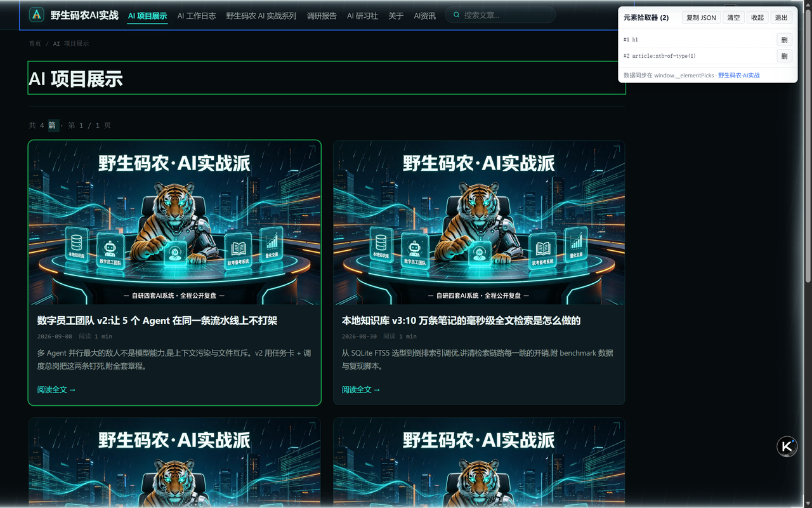Click the 复制 JSON button
812x508 pixels.
pyautogui.click(x=701, y=18)
